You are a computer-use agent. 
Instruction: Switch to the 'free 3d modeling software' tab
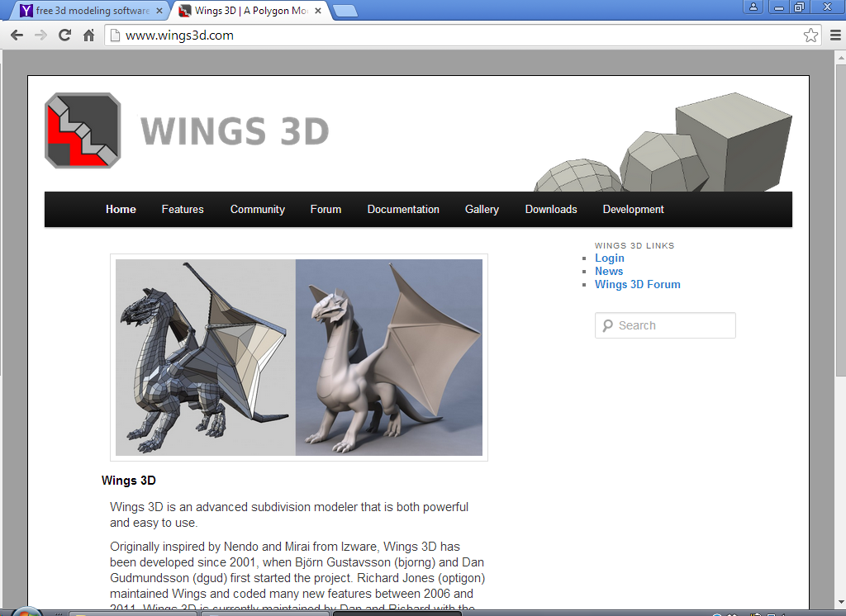click(x=92, y=10)
